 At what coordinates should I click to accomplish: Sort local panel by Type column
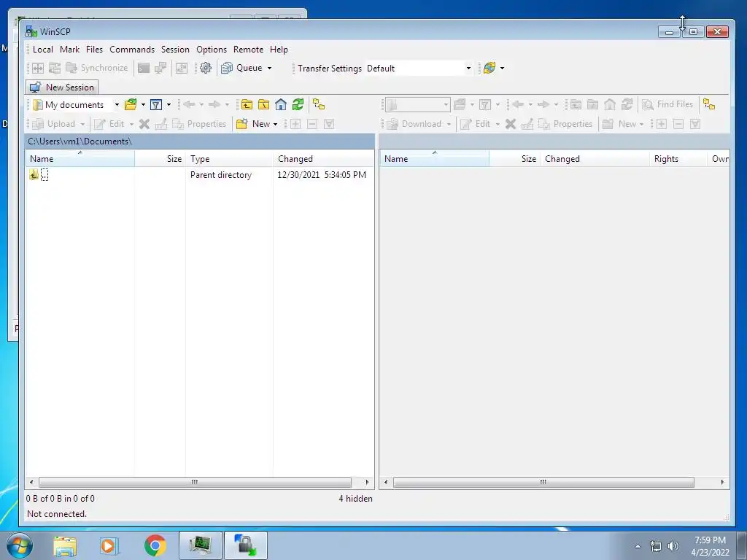click(x=229, y=158)
